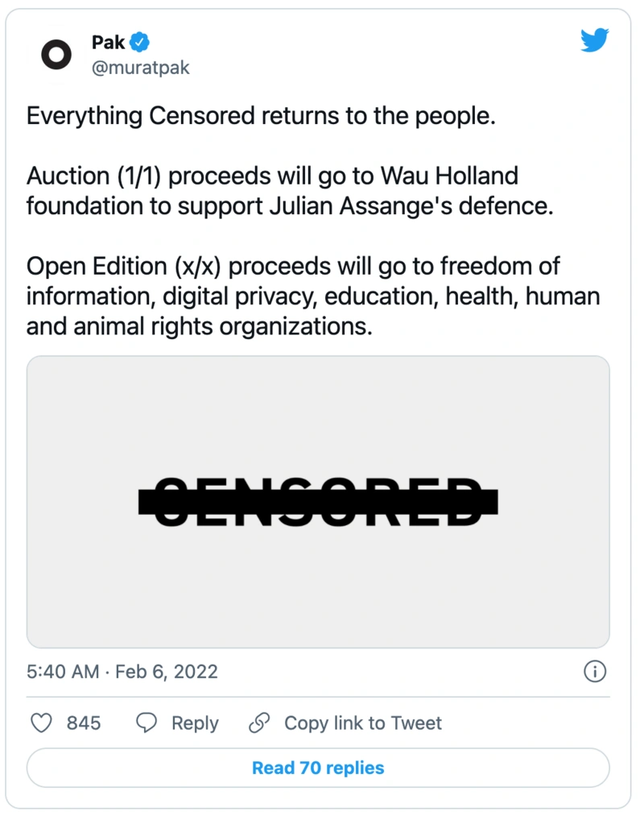Click the black strikethrough bar over CENSORED

click(x=318, y=502)
